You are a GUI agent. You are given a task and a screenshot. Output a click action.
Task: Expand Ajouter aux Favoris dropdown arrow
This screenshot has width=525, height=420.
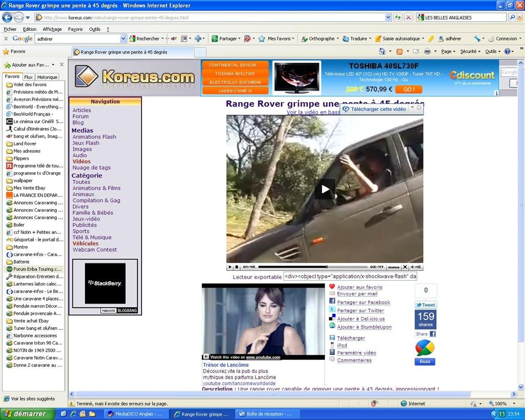click(53, 65)
